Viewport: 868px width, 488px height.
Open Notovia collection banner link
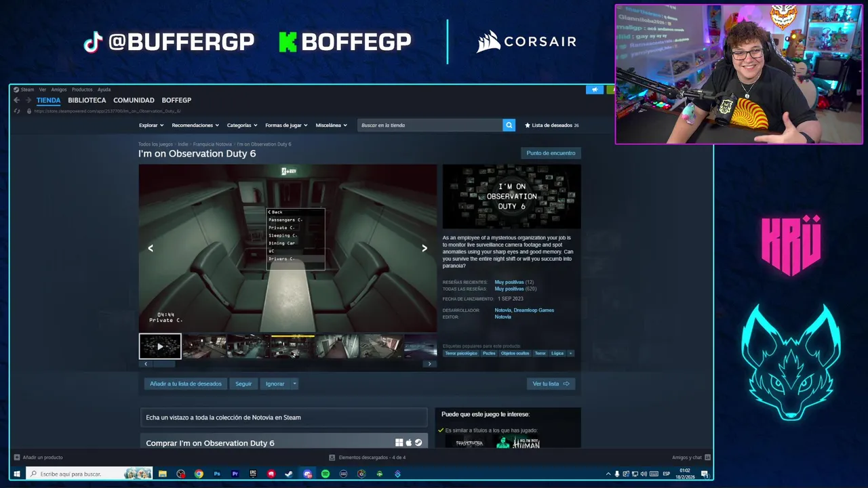(x=283, y=418)
